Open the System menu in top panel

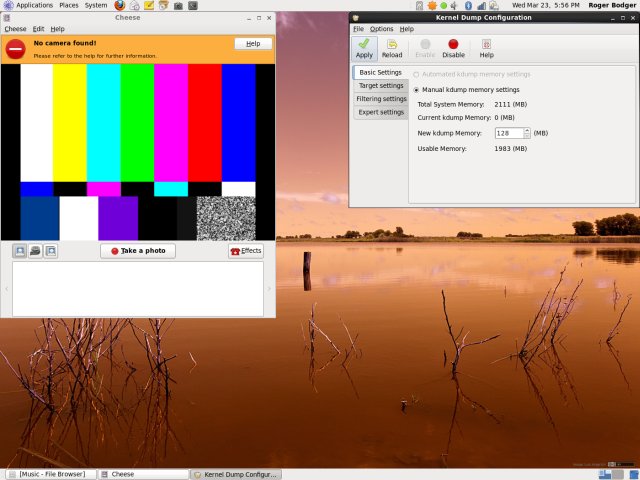(x=96, y=5)
